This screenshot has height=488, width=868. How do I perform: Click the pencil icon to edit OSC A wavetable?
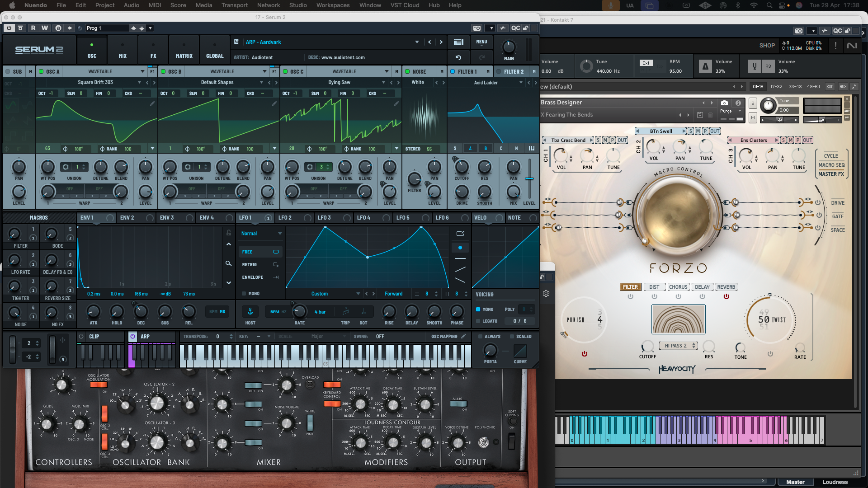(153, 103)
